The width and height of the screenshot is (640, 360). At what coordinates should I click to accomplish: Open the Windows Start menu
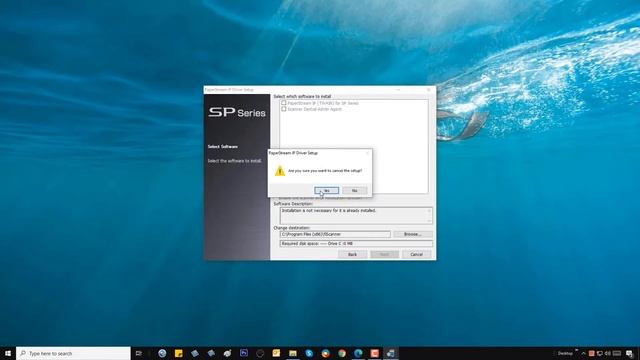8,353
